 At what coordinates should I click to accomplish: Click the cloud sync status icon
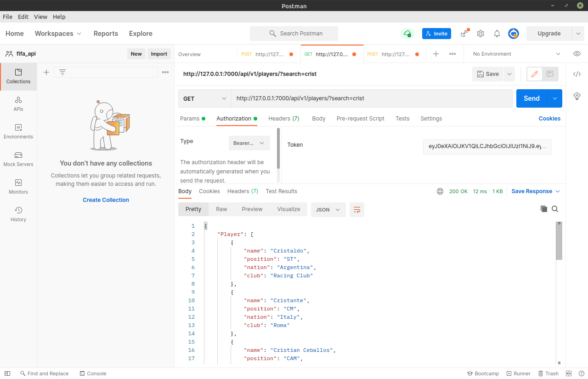click(407, 34)
